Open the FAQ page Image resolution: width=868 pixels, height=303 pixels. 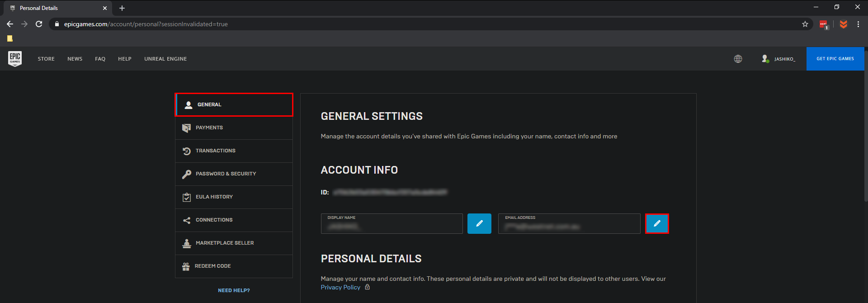[100, 59]
